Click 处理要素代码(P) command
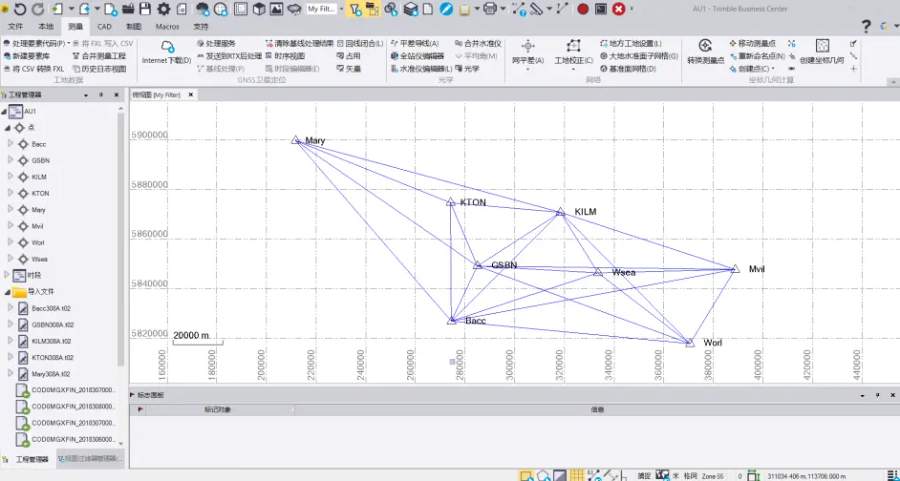 pyautogui.click(x=36, y=43)
